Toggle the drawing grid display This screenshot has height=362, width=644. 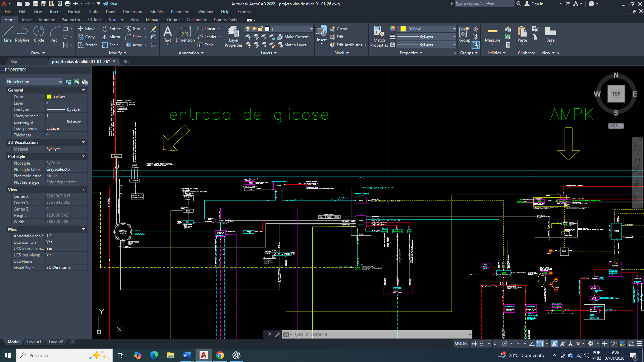point(474,344)
